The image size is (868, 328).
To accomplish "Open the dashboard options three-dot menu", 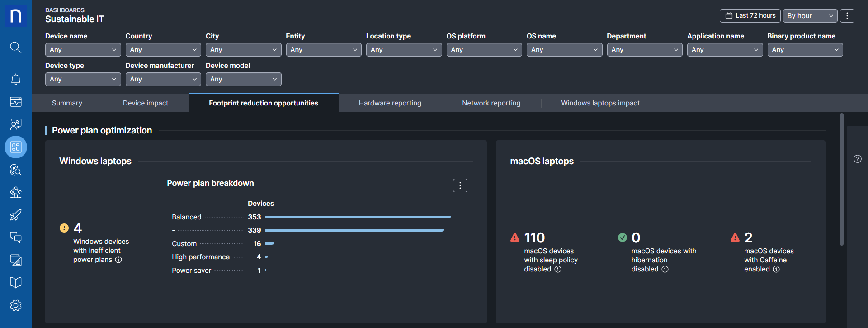I will click(847, 16).
